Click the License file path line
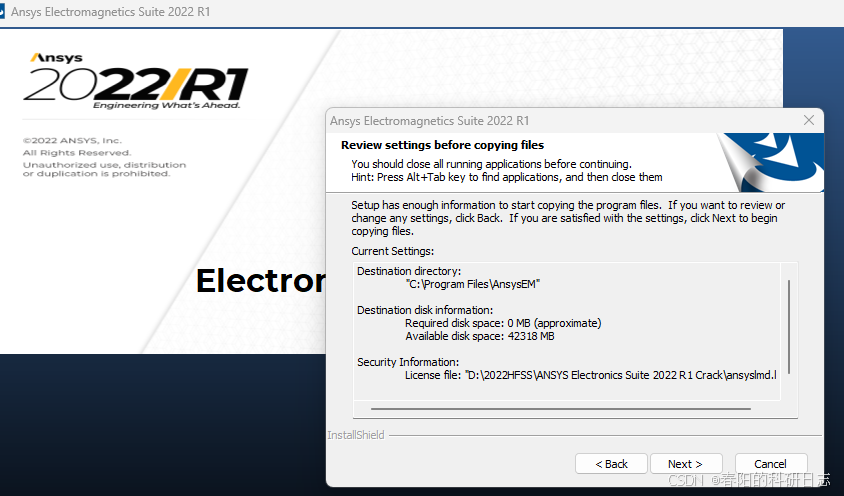This screenshot has height=496, width=844. 590,375
